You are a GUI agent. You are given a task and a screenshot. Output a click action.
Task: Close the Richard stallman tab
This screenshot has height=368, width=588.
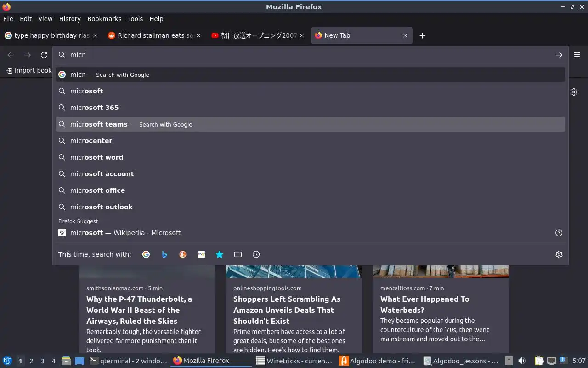(198, 35)
